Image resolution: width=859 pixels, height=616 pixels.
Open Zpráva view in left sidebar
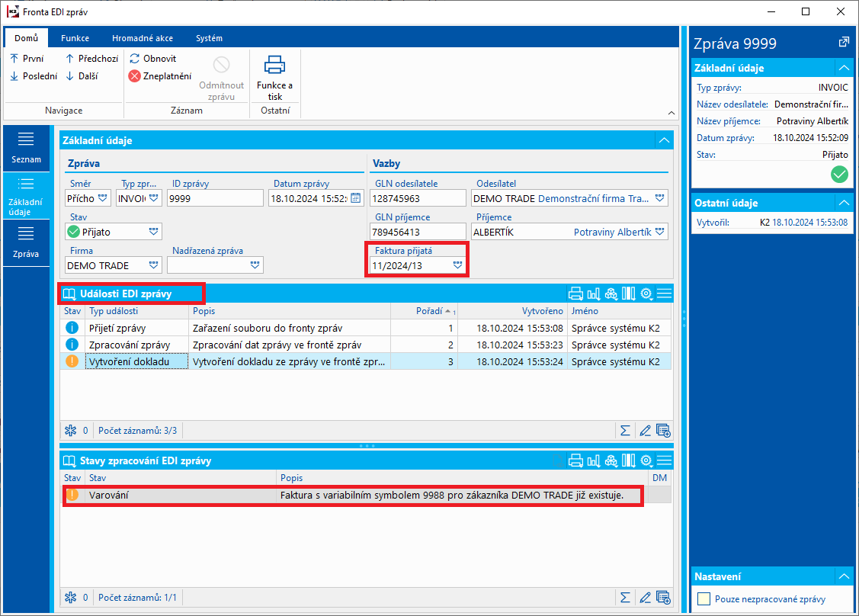26,242
